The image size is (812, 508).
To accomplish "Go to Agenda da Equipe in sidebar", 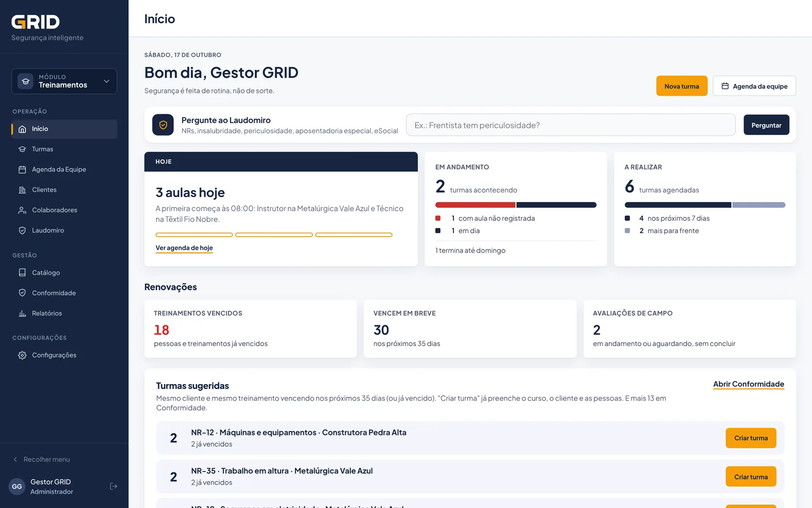I will [64, 170].
